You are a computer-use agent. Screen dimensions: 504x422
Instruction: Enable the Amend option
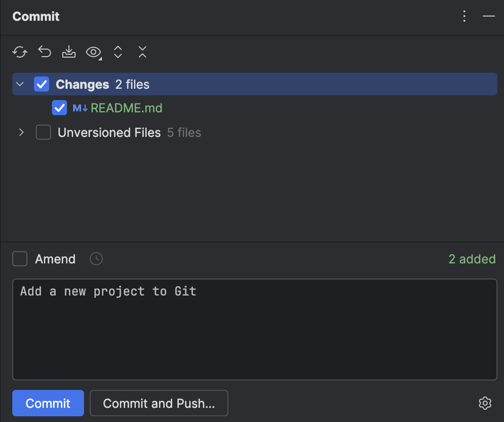(x=20, y=259)
